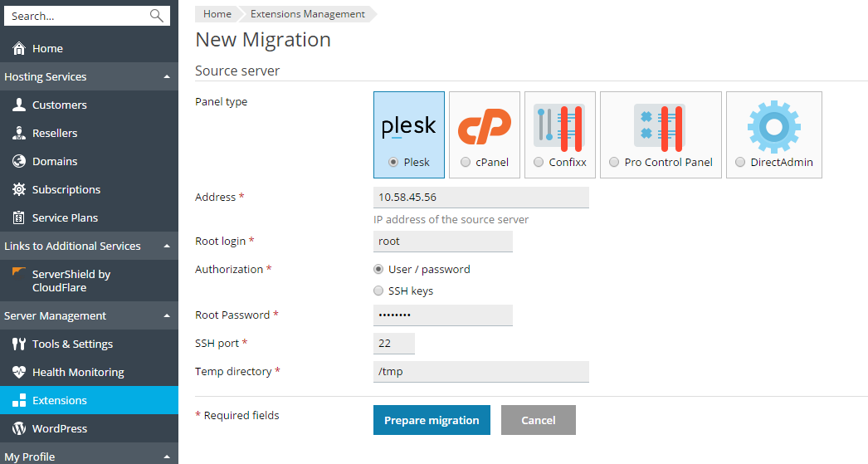Go to Service Plans in sidebar
Image resolution: width=868 pixels, height=464 pixels.
point(65,218)
